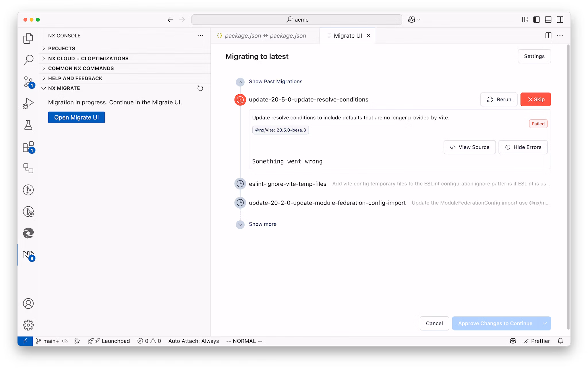Open the Nx Console activity bar icon
The image size is (588, 369).
[x=28, y=255]
